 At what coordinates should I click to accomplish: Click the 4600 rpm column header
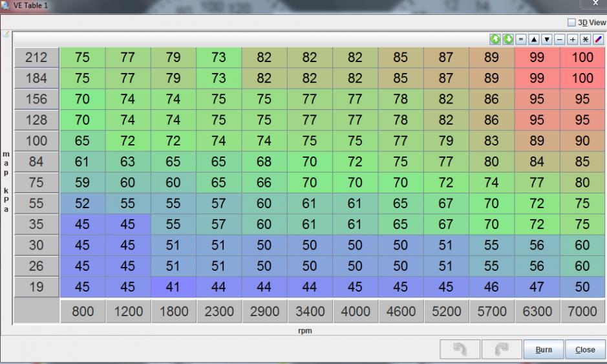point(401,311)
